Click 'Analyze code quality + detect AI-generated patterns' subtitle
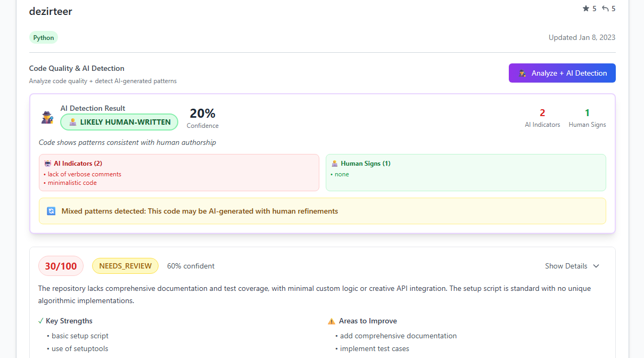644x358 pixels. tap(103, 81)
